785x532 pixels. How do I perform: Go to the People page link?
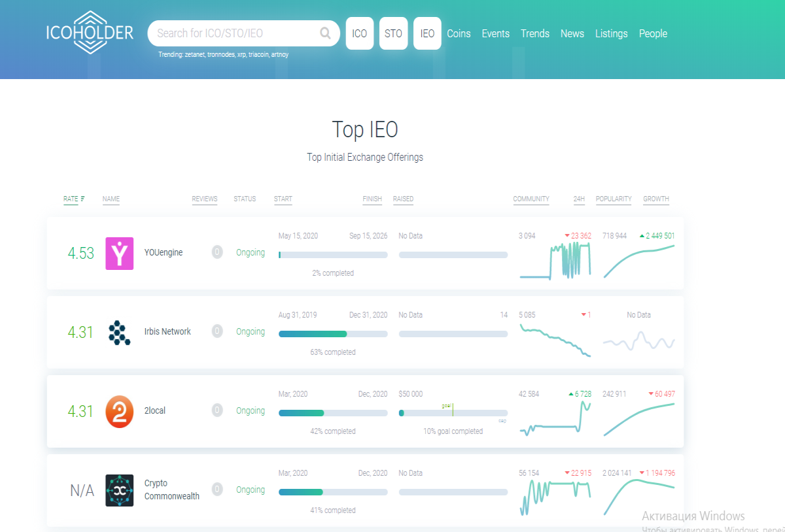click(653, 33)
